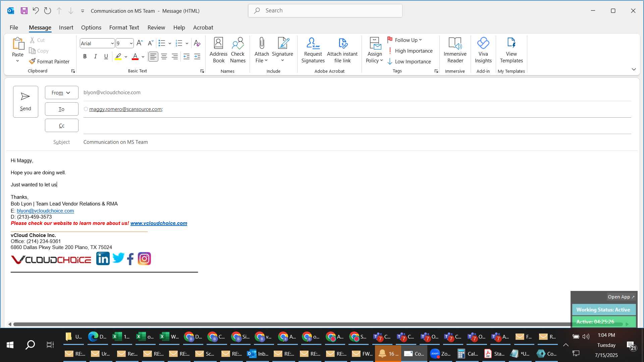Redo the last action
Image resolution: width=644 pixels, height=362 pixels.
coord(47,11)
